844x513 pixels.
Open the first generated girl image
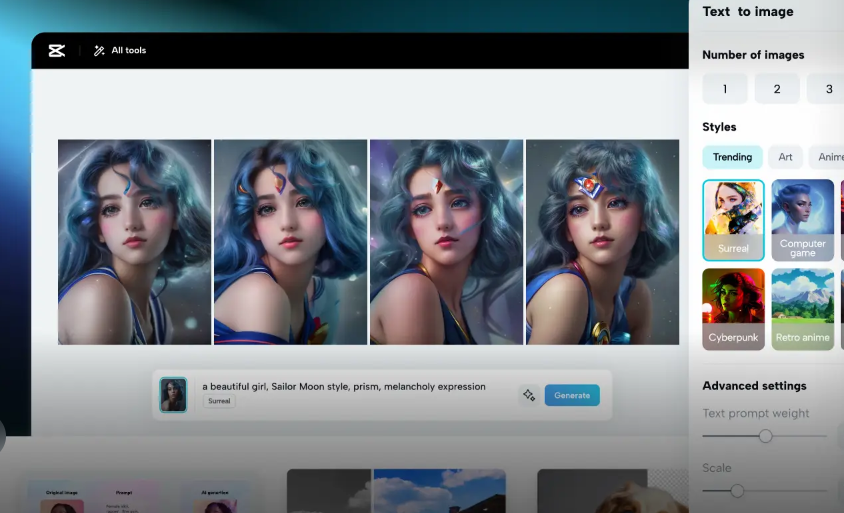[135, 242]
